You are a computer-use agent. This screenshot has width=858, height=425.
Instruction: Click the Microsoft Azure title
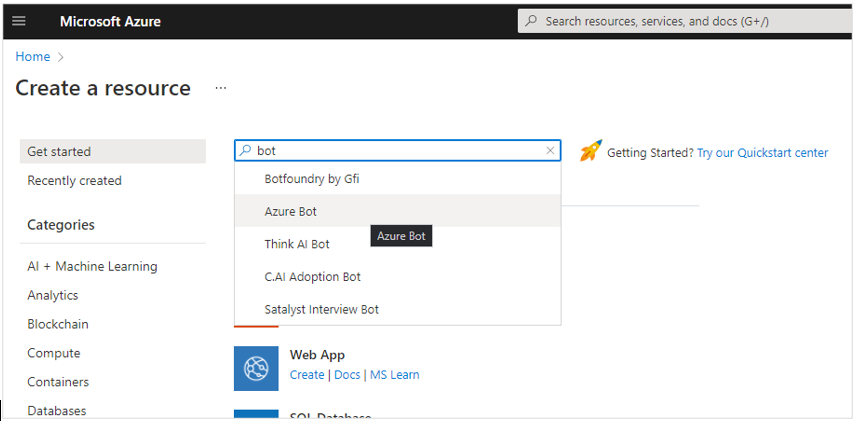pos(110,21)
